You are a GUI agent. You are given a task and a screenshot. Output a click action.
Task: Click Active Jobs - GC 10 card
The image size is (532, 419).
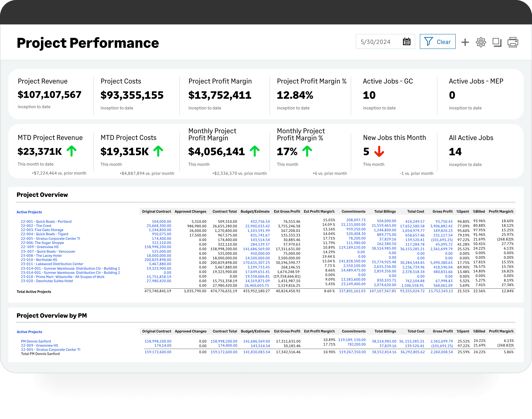388,94
